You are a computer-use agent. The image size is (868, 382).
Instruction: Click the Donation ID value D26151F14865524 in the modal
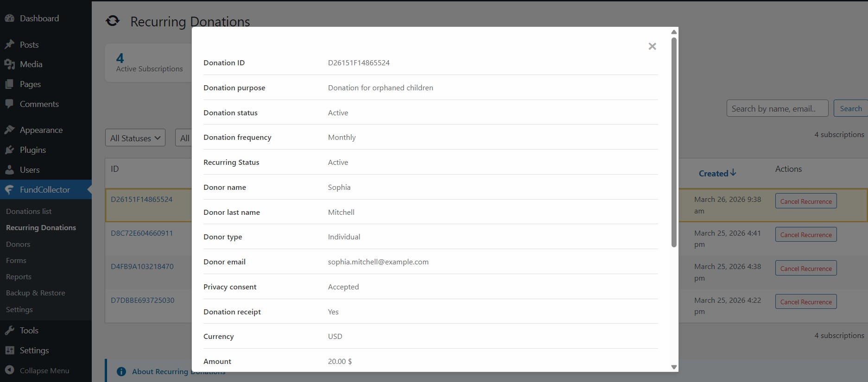[359, 63]
